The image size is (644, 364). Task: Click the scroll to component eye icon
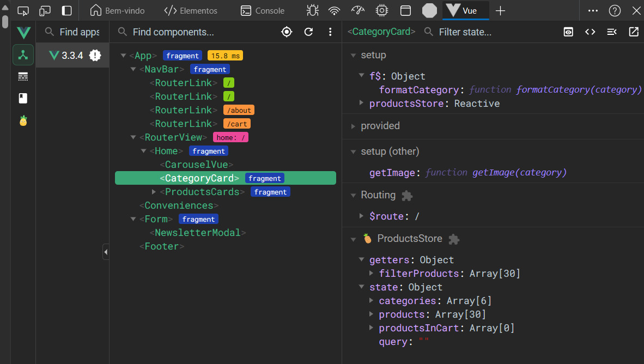tap(568, 32)
